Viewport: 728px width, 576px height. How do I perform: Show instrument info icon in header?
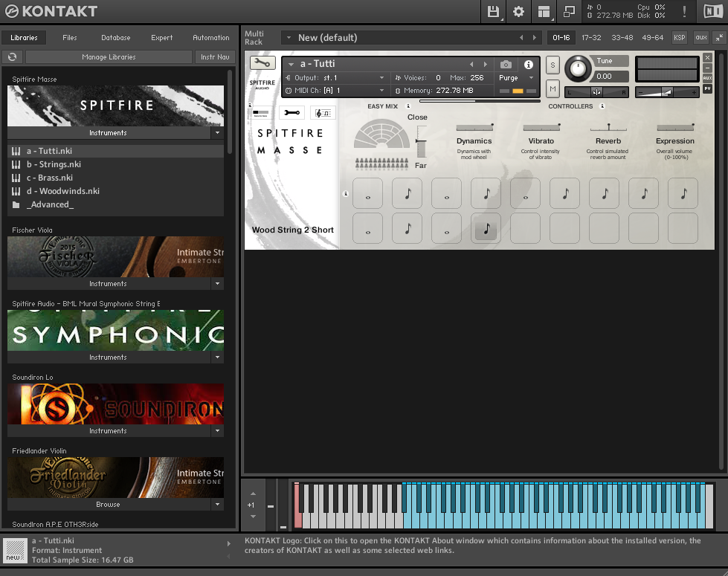pyautogui.click(x=529, y=65)
